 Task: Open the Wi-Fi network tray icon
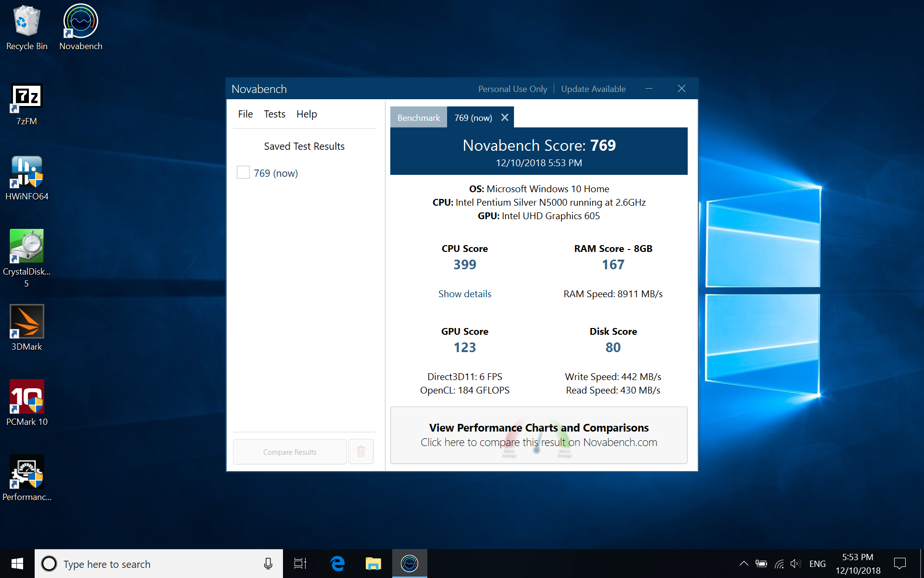coord(779,564)
